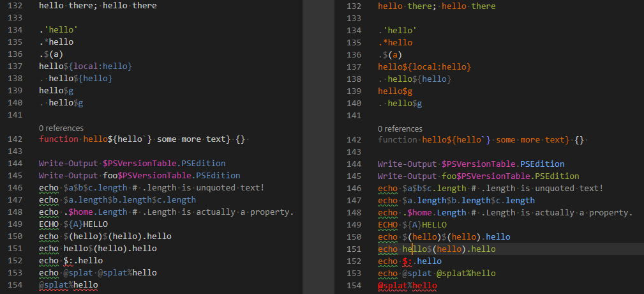Click line number 142 in right pane gutter

(x=354, y=140)
